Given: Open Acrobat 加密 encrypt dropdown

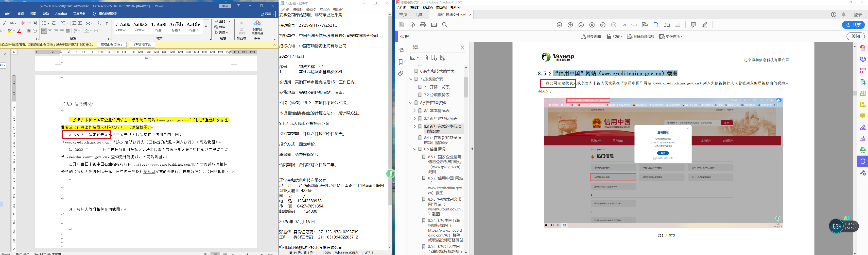Looking at the screenshot, I should point(614,36).
